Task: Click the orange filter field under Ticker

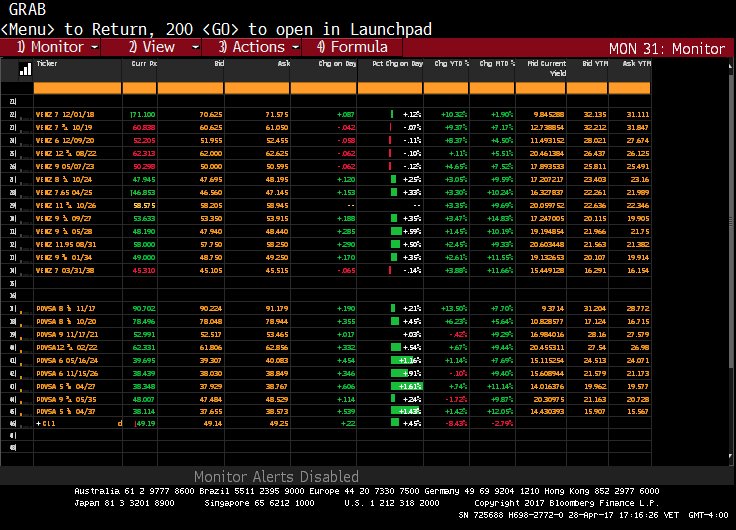Action: (77, 88)
